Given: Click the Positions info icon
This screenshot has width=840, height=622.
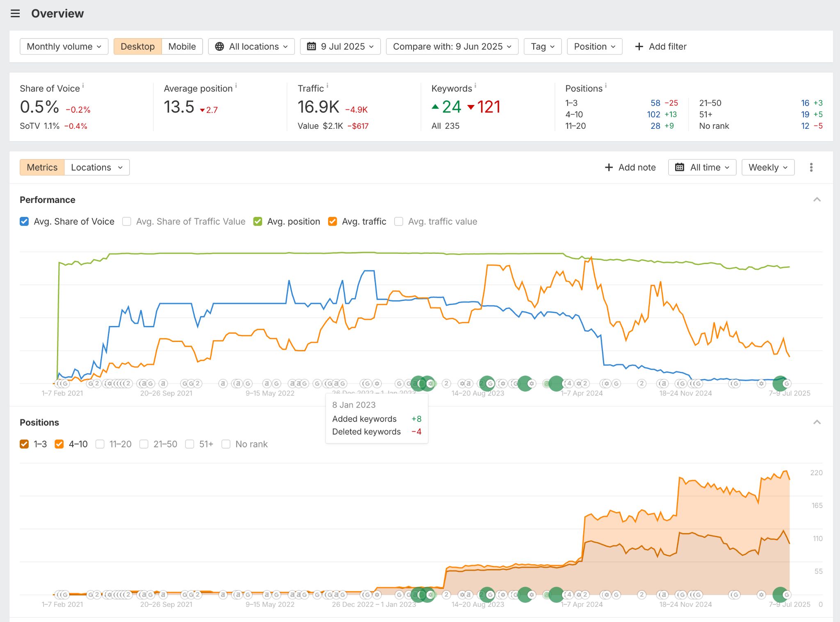Looking at the screenshot, I should pos(606,85).
